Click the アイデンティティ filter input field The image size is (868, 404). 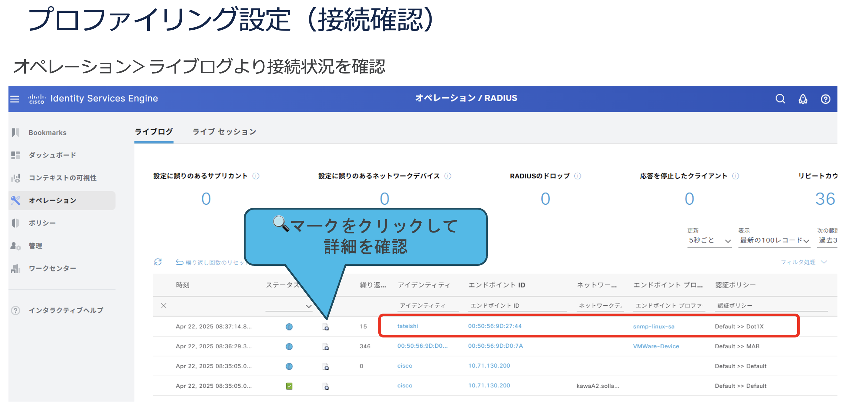[427, 305]
